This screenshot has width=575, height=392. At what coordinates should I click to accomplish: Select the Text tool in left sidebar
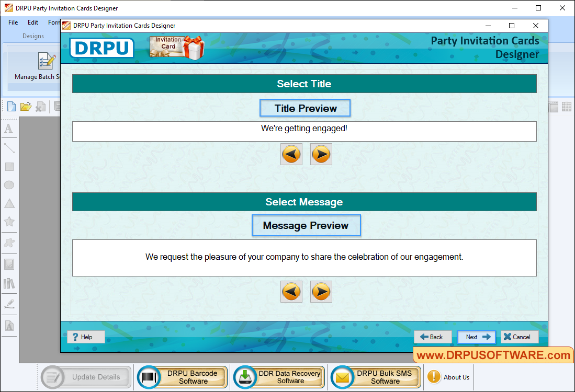pos(9,129)
